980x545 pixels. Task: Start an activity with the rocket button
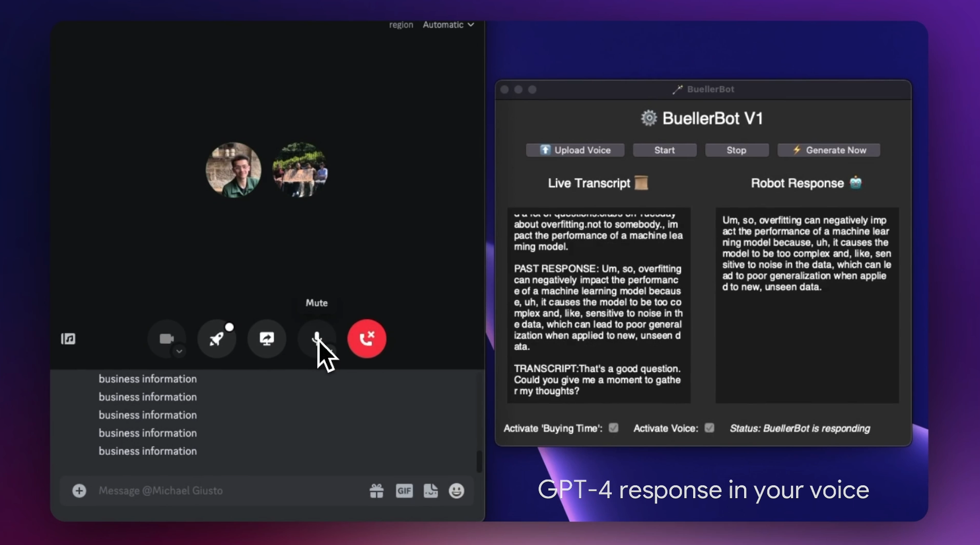pos(217,339)
